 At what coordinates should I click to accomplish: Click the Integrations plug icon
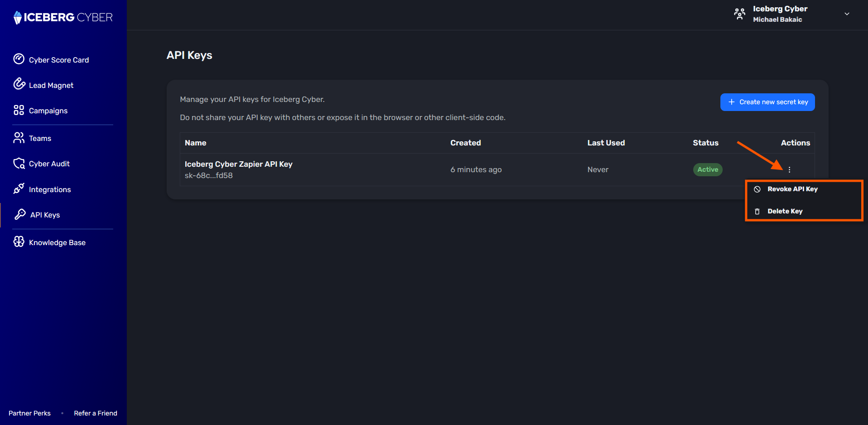point(19,188)
